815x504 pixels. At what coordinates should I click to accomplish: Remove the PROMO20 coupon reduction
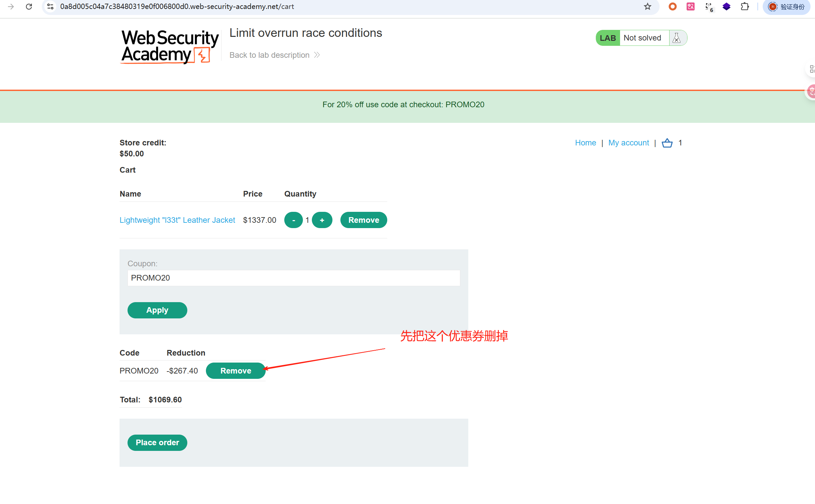point(235,371)
